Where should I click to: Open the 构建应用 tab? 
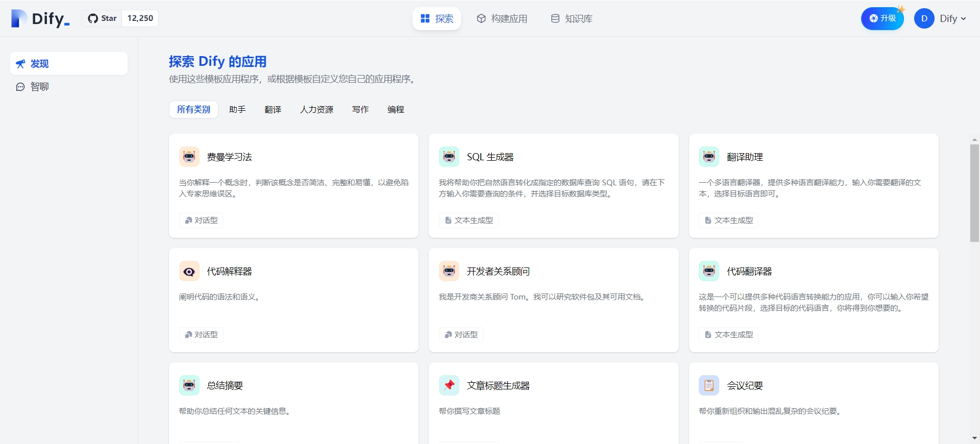point(502,19)
